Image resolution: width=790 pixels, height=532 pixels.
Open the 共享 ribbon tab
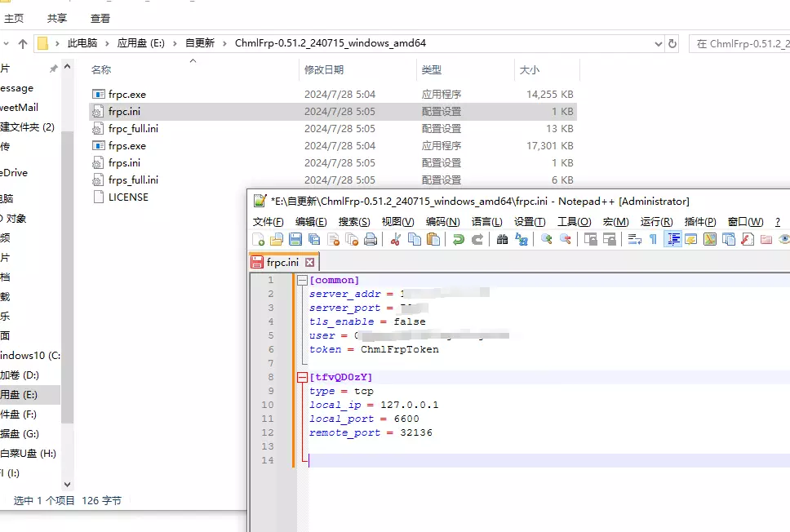click(57, 19)
